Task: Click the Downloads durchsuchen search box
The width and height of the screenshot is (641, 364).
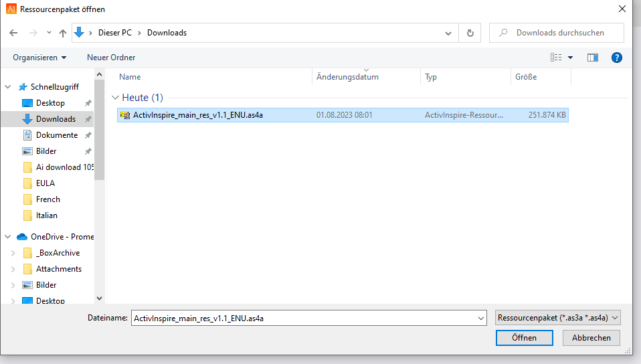Action: [x=562, y=33]
